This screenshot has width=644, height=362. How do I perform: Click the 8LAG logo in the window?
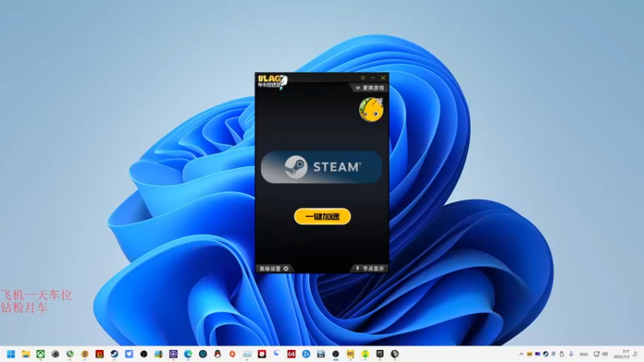click(272, 81)
